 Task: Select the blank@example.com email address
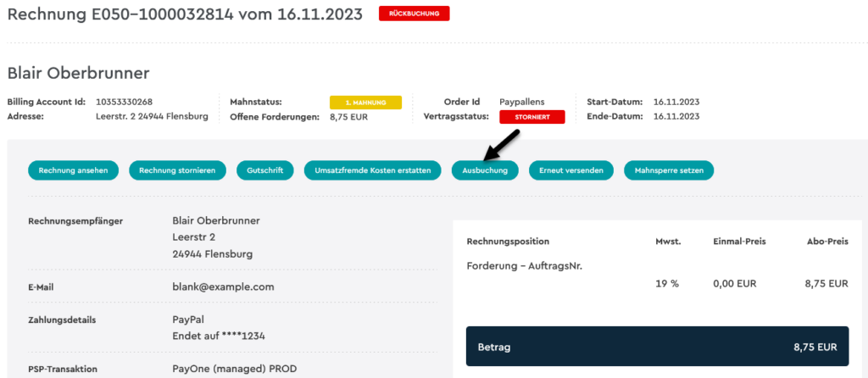223,287
